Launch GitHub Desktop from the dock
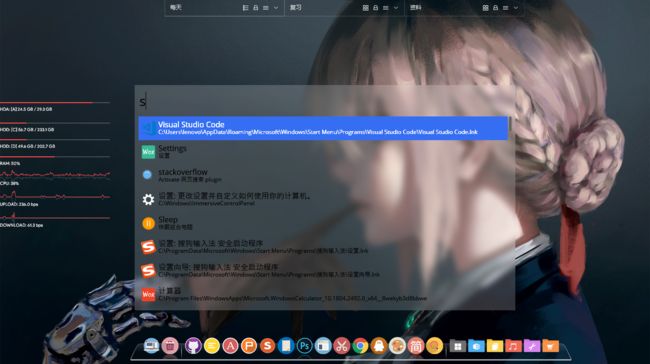This screenshot has width=650, height=364. (x=193, y=345)
